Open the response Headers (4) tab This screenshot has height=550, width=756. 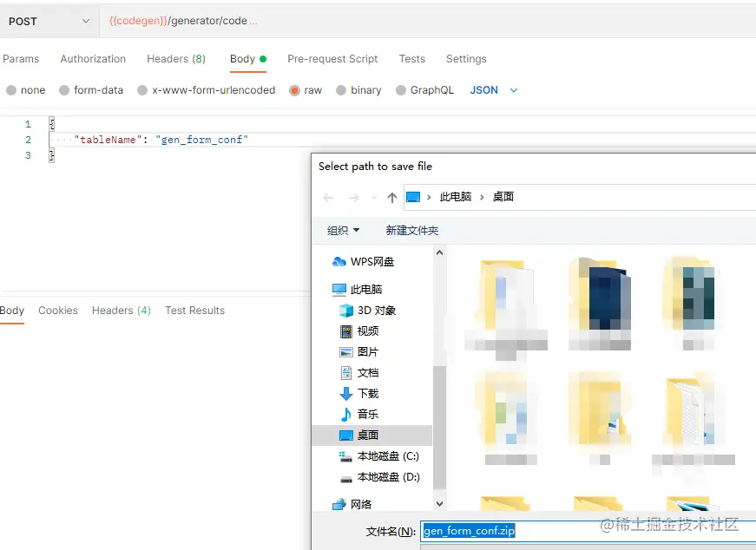coord(122,311)
